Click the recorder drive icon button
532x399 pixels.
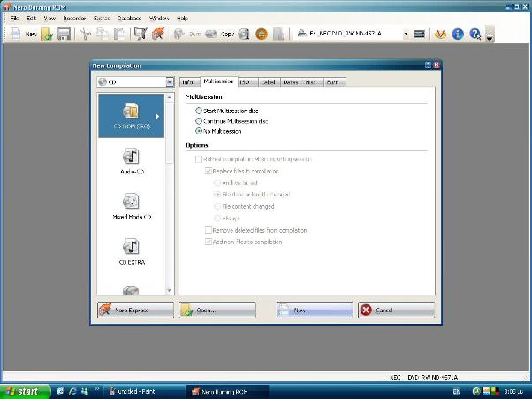419,34
